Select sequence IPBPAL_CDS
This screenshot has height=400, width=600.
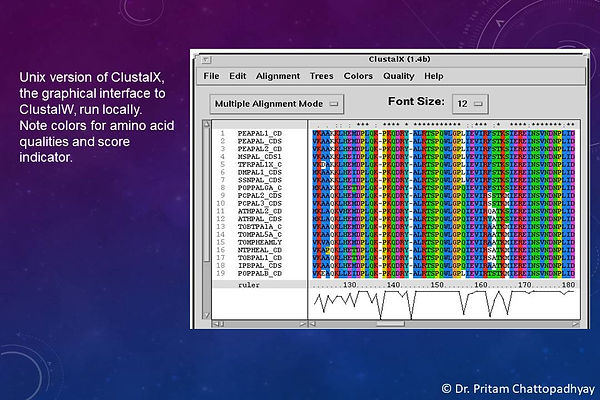(259, 265)
